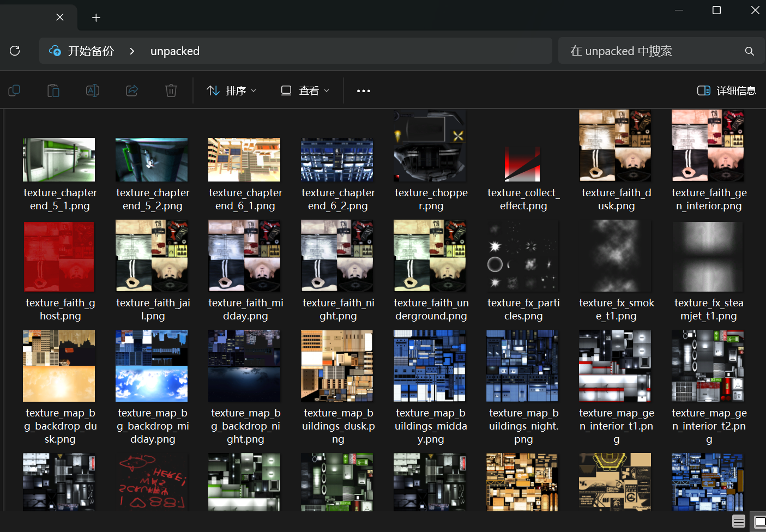Click the search magnifier icon
Screen dimensions: 766x532
point(750,51)
